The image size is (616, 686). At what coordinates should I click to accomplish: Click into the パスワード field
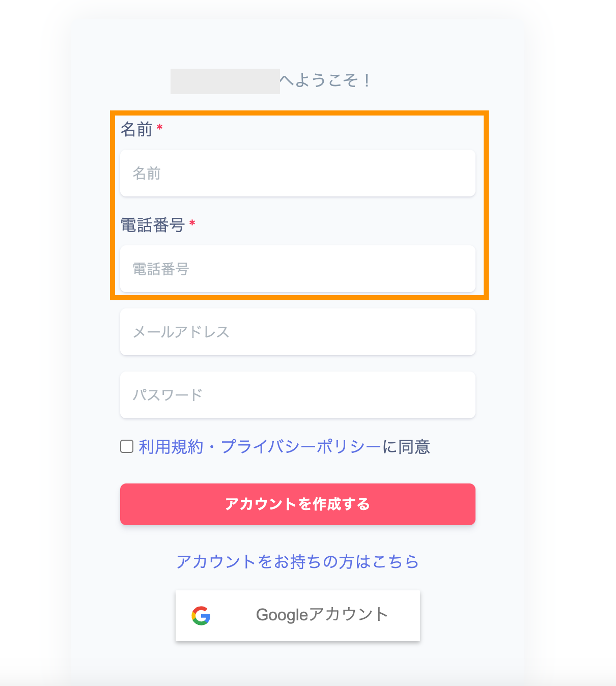tap(297, 395)
